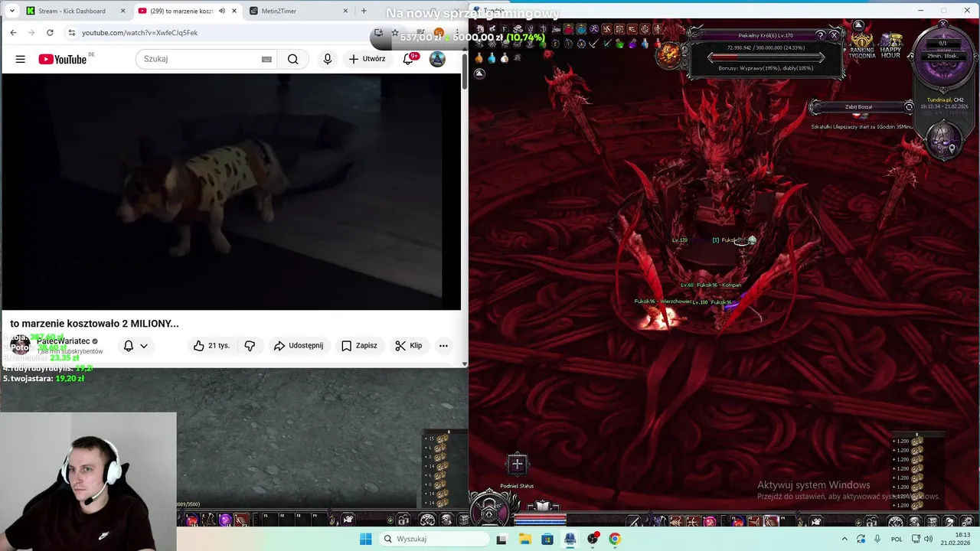
Task: Click Podnieś Status plus icon
Action: (x=517, y=464)
